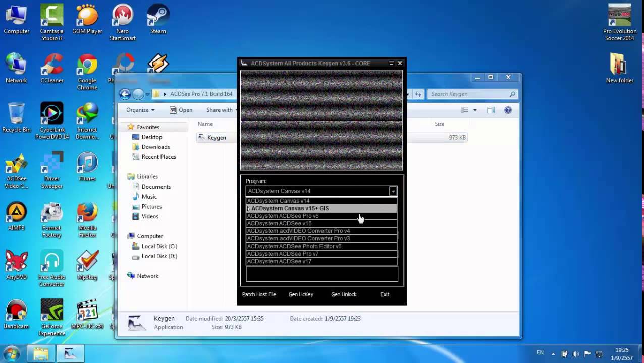Open the Recycle Bin
The height and width of the screenshot is (363, 644).
(16, 118)
